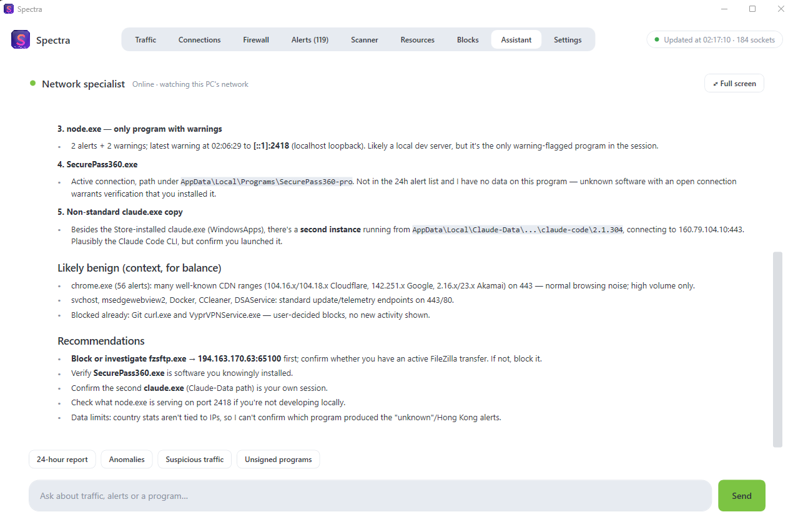
Task: Click the AppData\Local\Programs\SecurePass360-pro path text
Action: [x=267, y=182]
